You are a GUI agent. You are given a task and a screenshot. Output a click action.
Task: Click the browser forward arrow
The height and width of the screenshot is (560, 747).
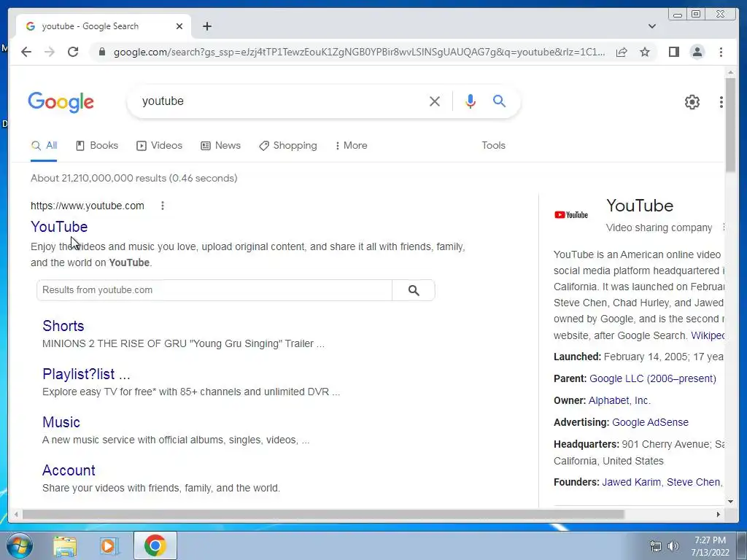(x=50, y=52)
